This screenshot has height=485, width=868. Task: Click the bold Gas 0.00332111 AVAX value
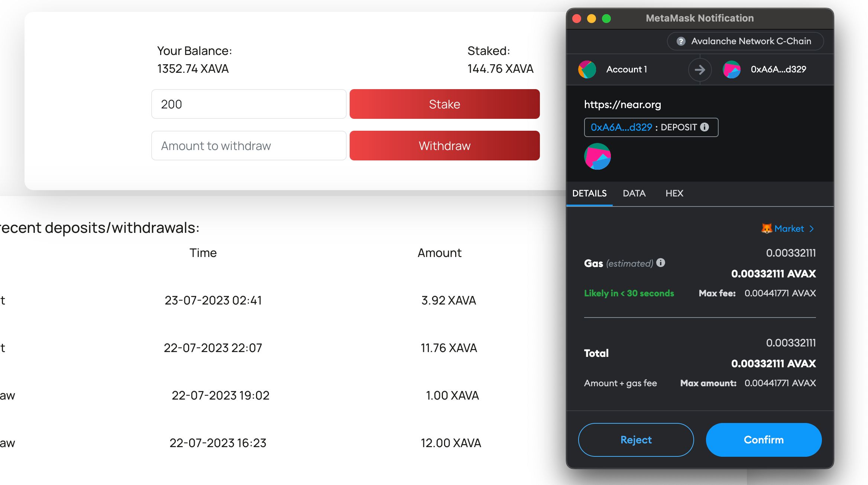774,274
